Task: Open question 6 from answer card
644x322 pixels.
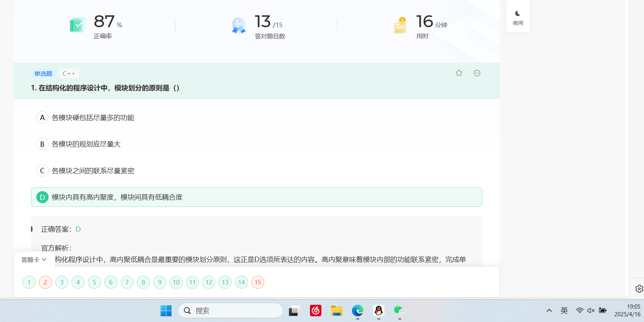Action: point(111,282)
